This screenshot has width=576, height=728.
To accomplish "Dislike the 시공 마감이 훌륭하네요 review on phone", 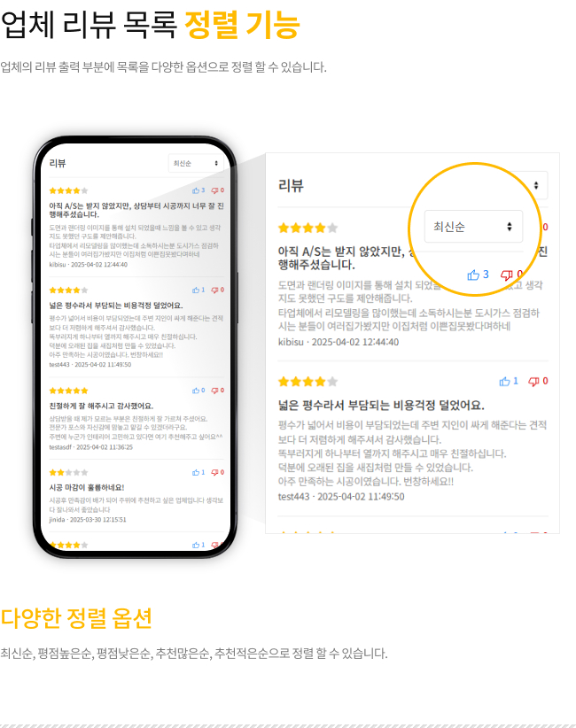I will (x=214, y=472).
